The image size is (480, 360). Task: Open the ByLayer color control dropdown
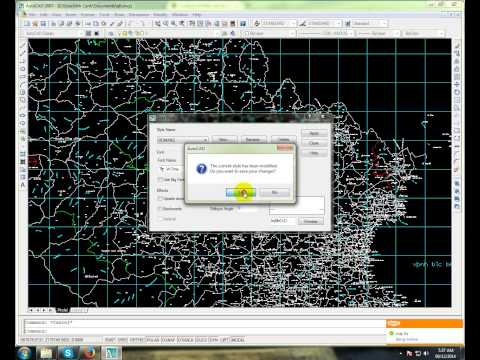[x=270, y=33]
